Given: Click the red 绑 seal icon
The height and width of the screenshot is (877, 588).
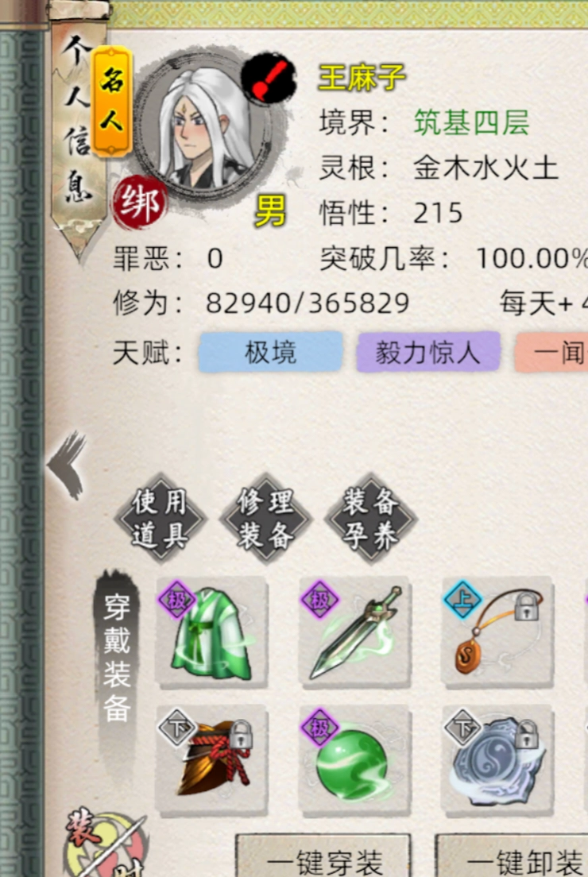Looking at the screenshot, I should point(140,203).
